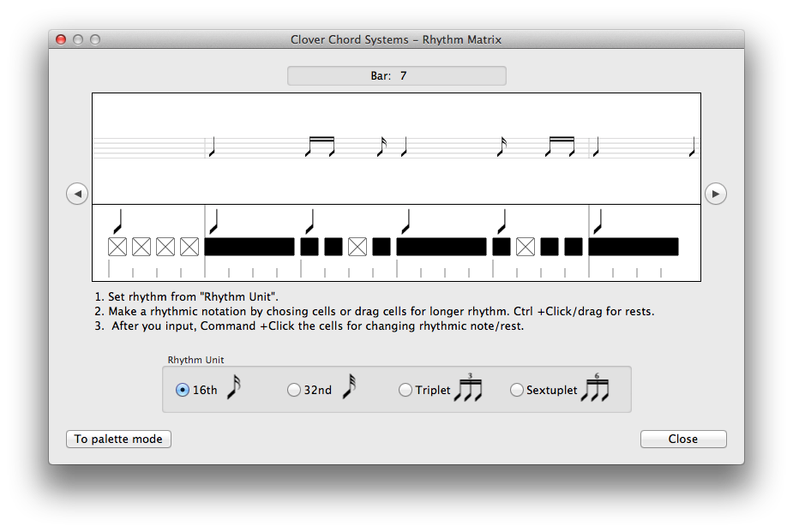Click the quarter note marker above first long black cell
Image resolution: width=793 pixels, height=532 pixels.
pyautogui.click(x=213, y=221)
